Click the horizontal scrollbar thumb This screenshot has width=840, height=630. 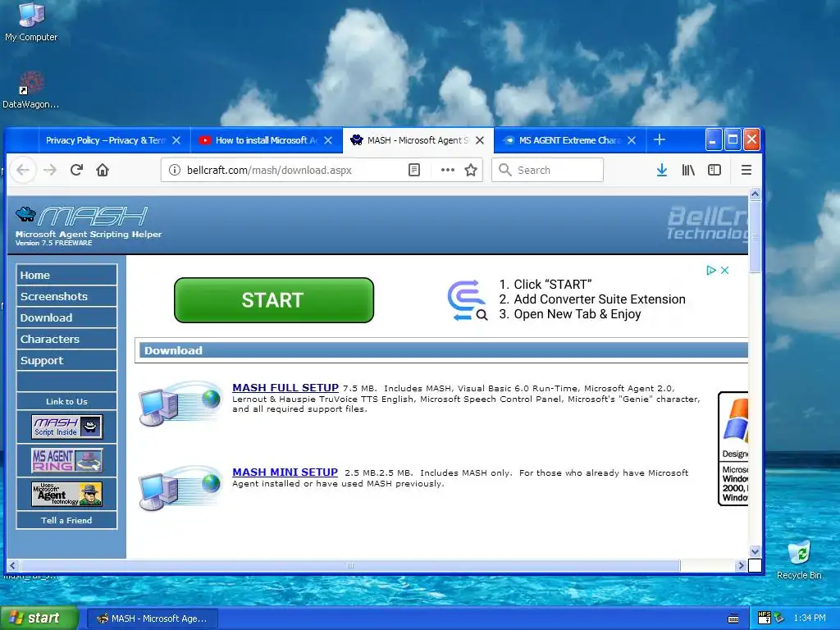pyautogui.click(x=350, y=565)
